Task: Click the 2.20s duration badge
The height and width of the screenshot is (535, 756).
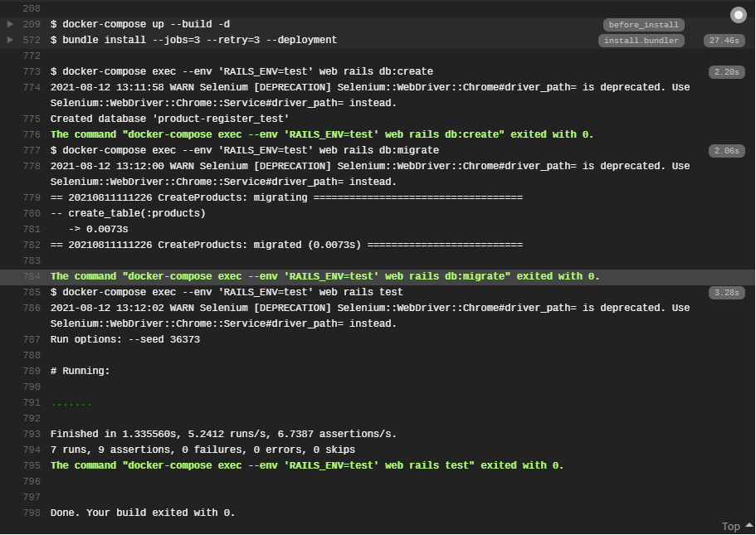Action: [727, 72]
